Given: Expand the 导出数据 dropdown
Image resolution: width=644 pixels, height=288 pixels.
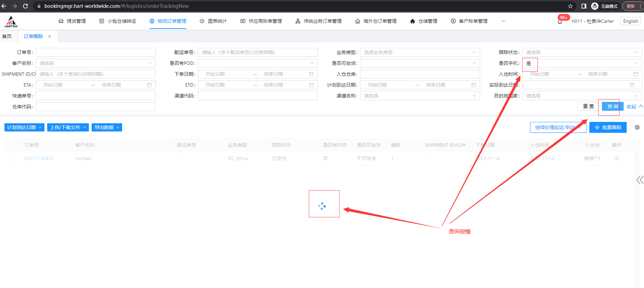Looking at the screenshot, I should 107,127.
